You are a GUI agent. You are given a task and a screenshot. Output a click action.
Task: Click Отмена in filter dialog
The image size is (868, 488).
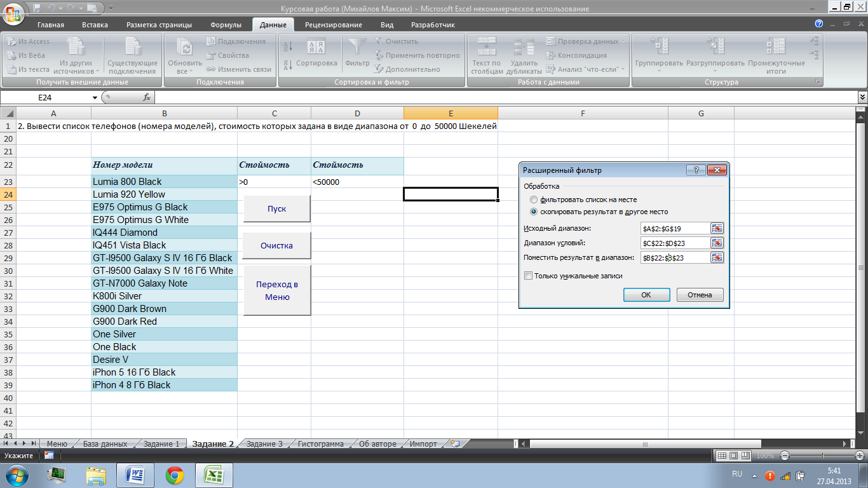coord(700,295)
